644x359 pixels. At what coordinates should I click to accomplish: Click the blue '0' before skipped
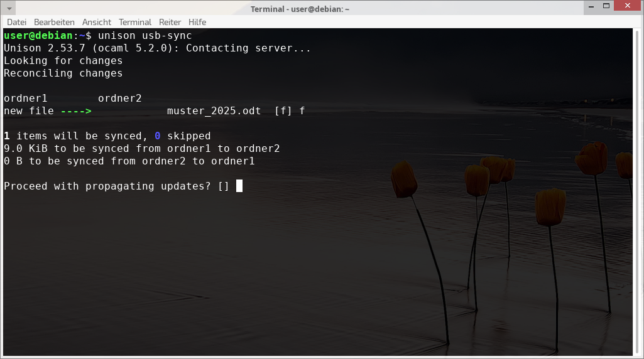[158, 136]
